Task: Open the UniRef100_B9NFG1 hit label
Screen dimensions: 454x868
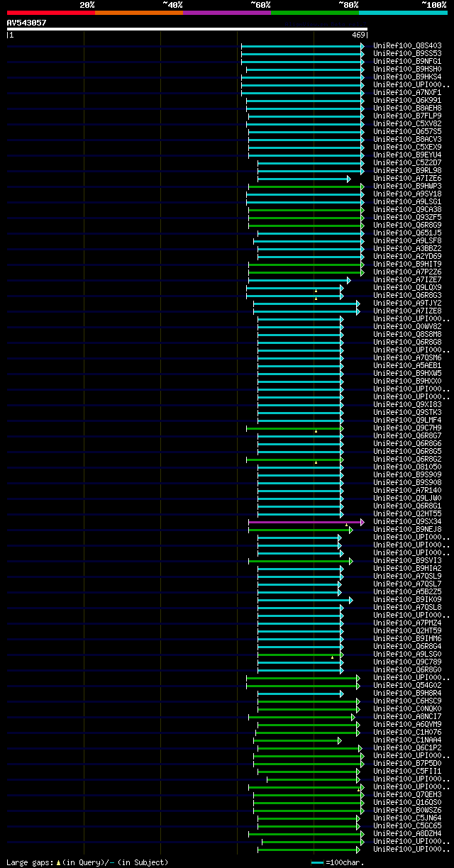Action: [x=407, y=61]
